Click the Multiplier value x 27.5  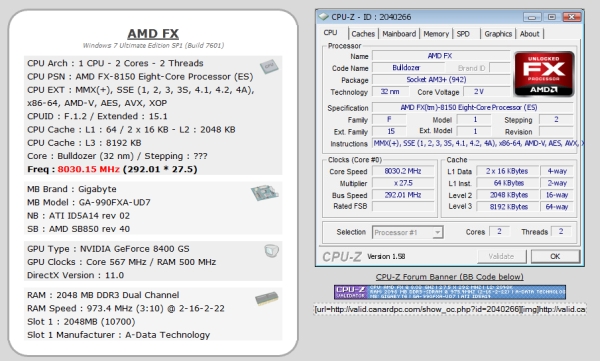coord(403,183)
